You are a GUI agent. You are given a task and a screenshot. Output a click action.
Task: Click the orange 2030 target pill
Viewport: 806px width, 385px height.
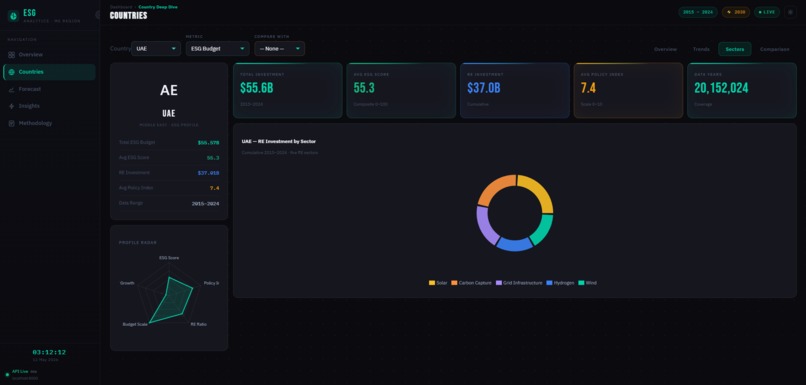(736, 12)
